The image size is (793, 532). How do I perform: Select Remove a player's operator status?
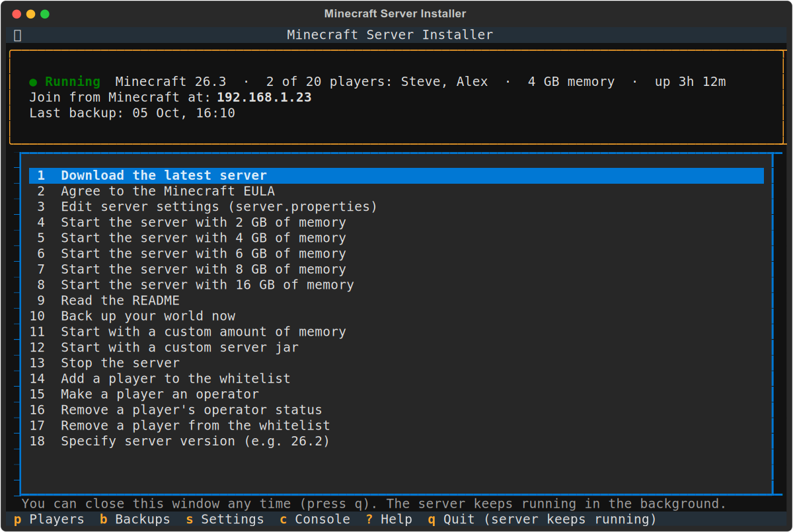(x=397, y=410)
